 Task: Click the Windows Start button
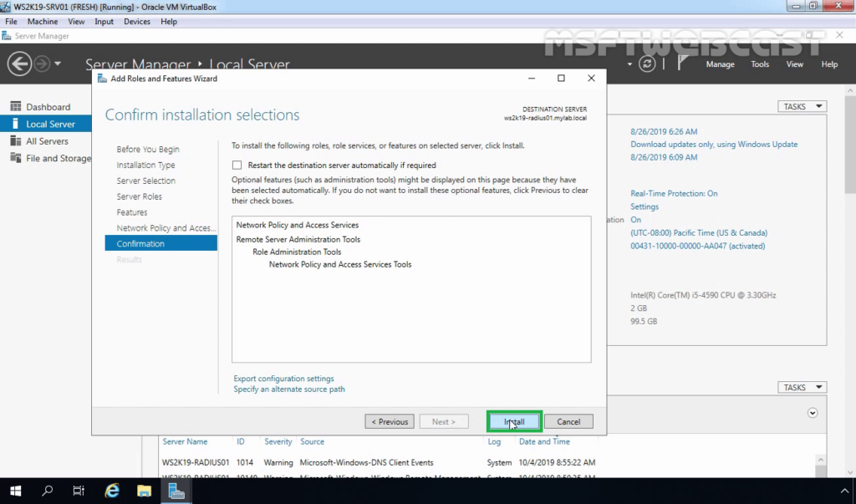[15, 491]
